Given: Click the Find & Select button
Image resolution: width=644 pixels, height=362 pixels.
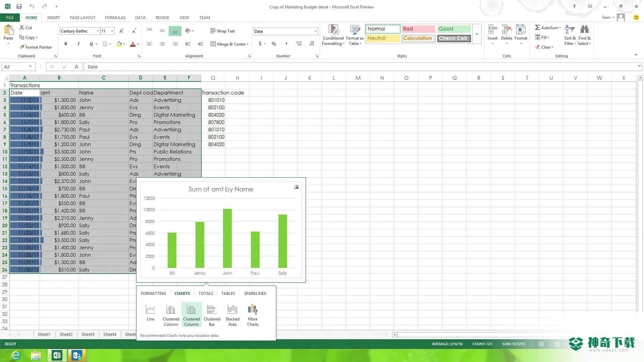Looking at the screenshot, I should [x=584, y=35].
